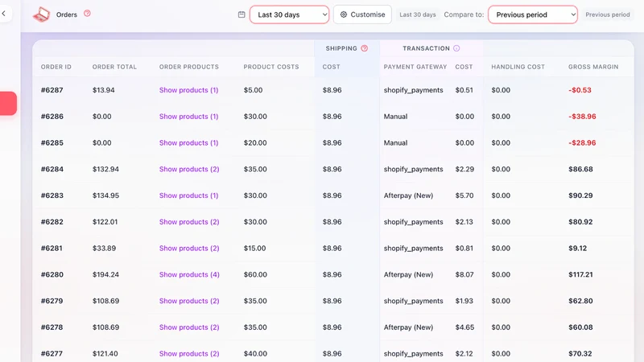Screen dimensions: 644x362
Task: Open the Previous period compare dropdown
Action: [533, 14]
